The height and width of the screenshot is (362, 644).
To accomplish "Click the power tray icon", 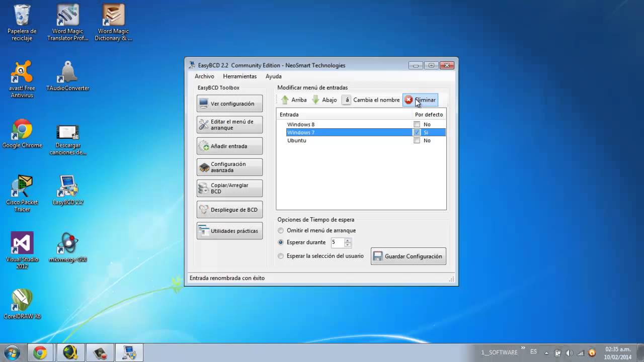I will click(x=558, y=353).
